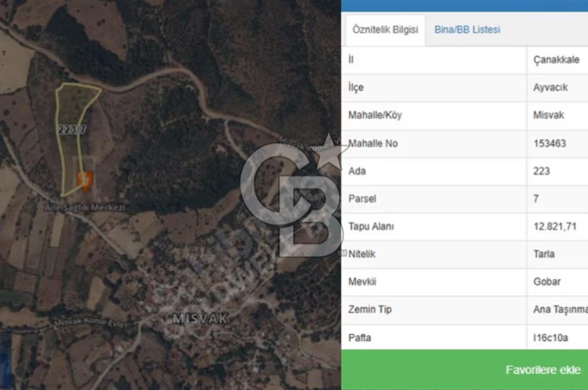Click the Misvak value in Mahalle/Köy row

[x=548, y=115]
